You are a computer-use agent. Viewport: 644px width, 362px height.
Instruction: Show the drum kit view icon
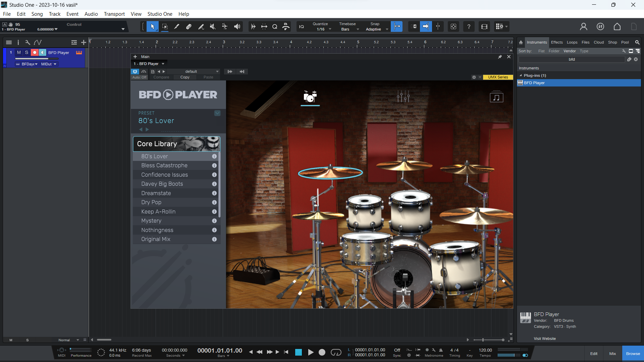(x=310, y=97)
